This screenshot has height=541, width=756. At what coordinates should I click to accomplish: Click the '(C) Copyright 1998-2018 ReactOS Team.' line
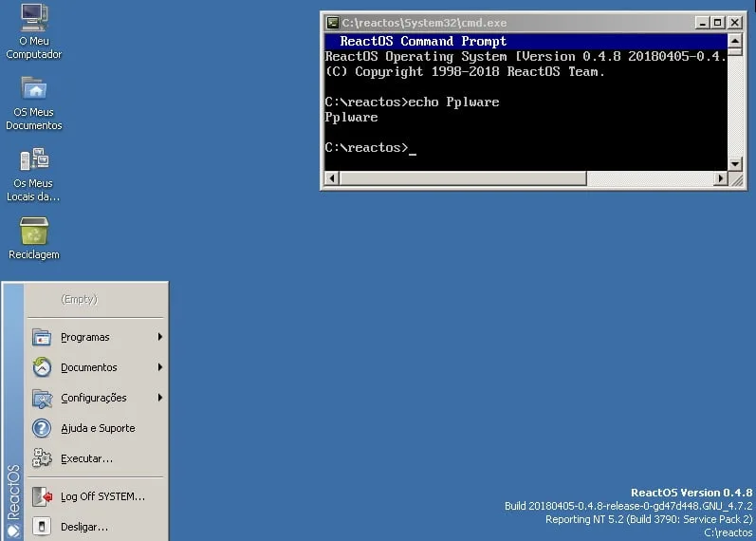(465, 71)
